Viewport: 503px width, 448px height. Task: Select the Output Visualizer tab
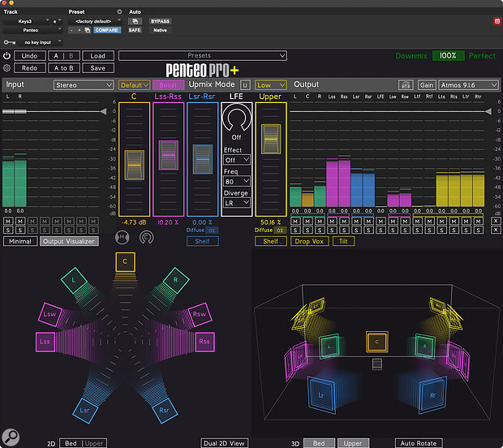tap(69, 241)
